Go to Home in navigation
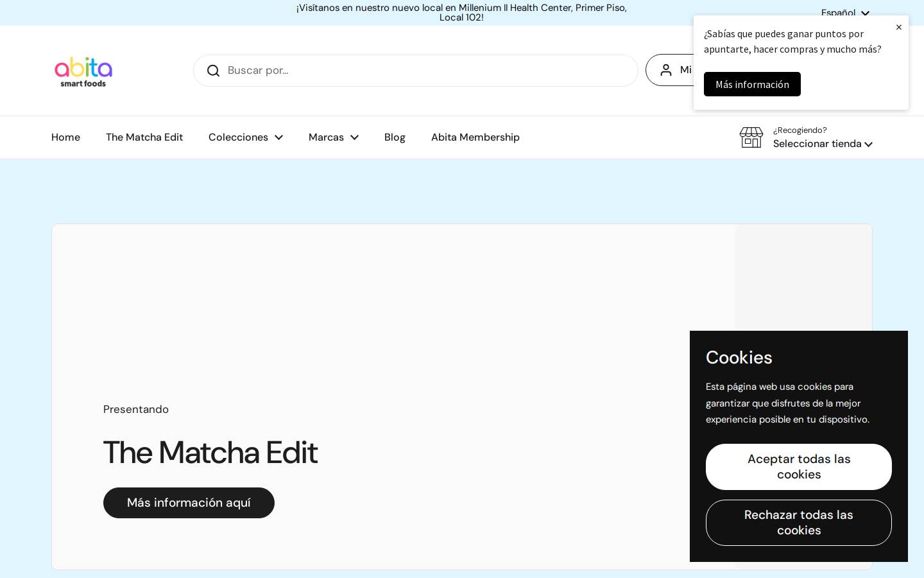Viewport: 924px width, 578px height. (x=65, y=137)
